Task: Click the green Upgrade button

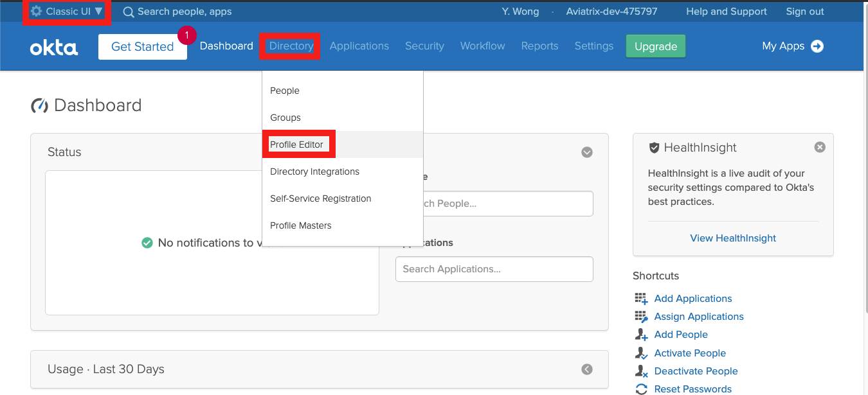Action: click(655, 46)
